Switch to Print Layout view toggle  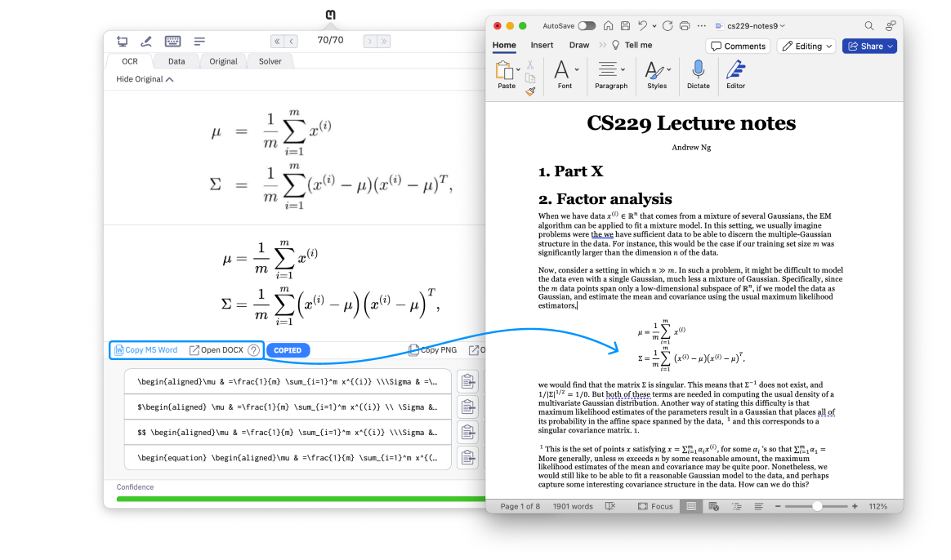tap(690, 505)
